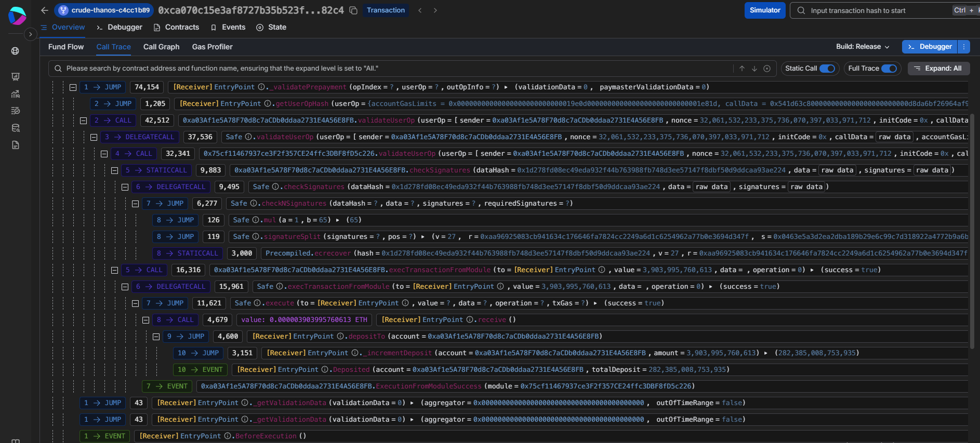980x443 pixels.
Task: Toggle the Static Call switch
Action: tap(827, 69)
